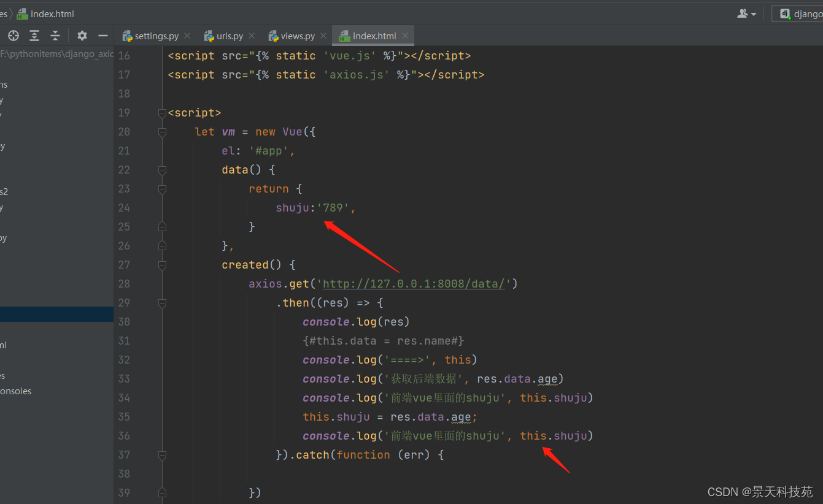Close the urls.py tab
This screenshot has width=823, height=504.
252,36
